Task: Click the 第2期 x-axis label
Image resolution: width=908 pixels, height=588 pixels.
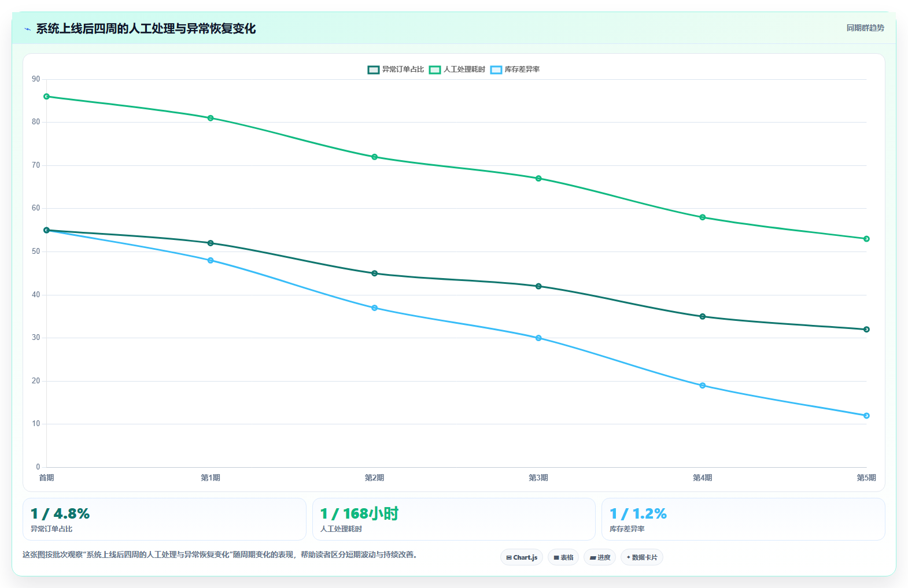Action: pyautogui.click(x=375, y=478)
